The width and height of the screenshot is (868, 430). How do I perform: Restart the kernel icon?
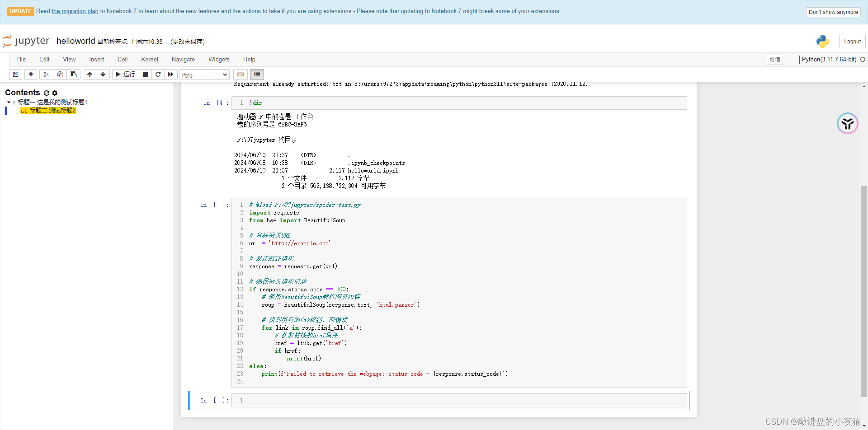click(x=158, y=75)
